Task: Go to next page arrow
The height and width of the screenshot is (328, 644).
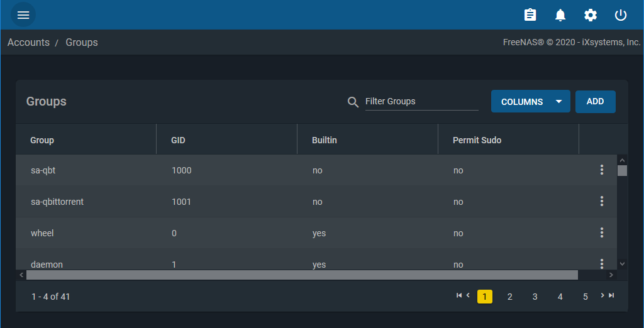Action: (x=602, y=295)
